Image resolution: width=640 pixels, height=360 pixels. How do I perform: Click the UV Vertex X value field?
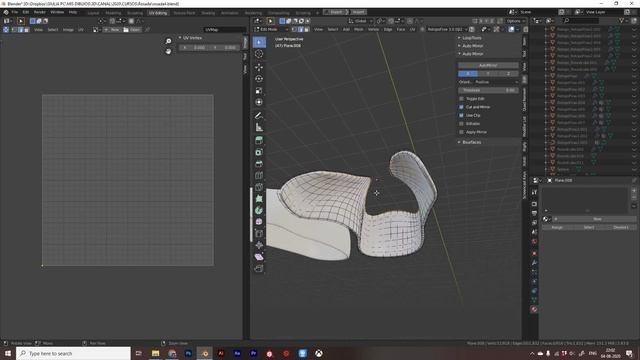point(194,48)
